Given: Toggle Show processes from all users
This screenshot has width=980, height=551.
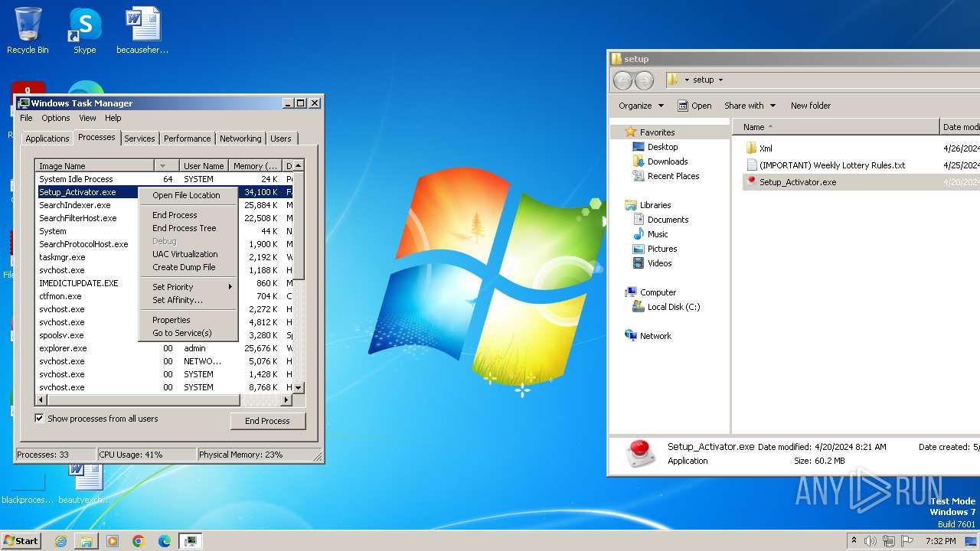Looking at the screenshot, I should coord(39,419).
